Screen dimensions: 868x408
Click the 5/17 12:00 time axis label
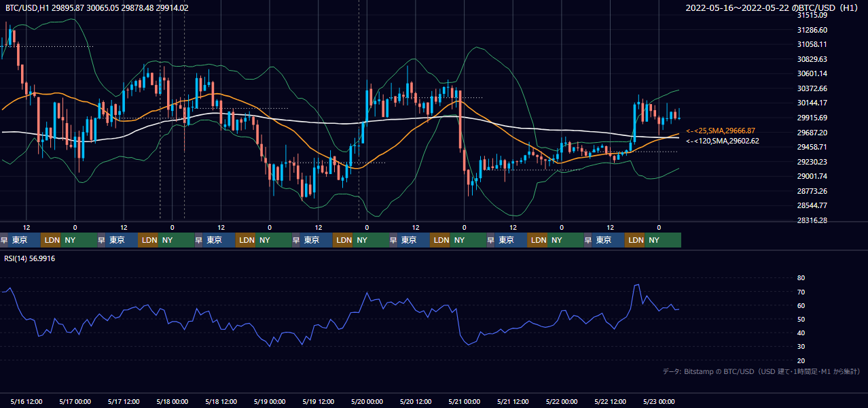pos(124,401)
